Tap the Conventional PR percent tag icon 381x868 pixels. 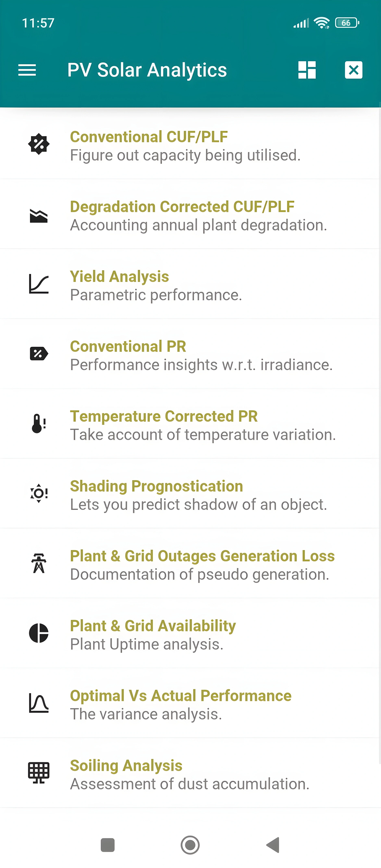pos(39,353)
